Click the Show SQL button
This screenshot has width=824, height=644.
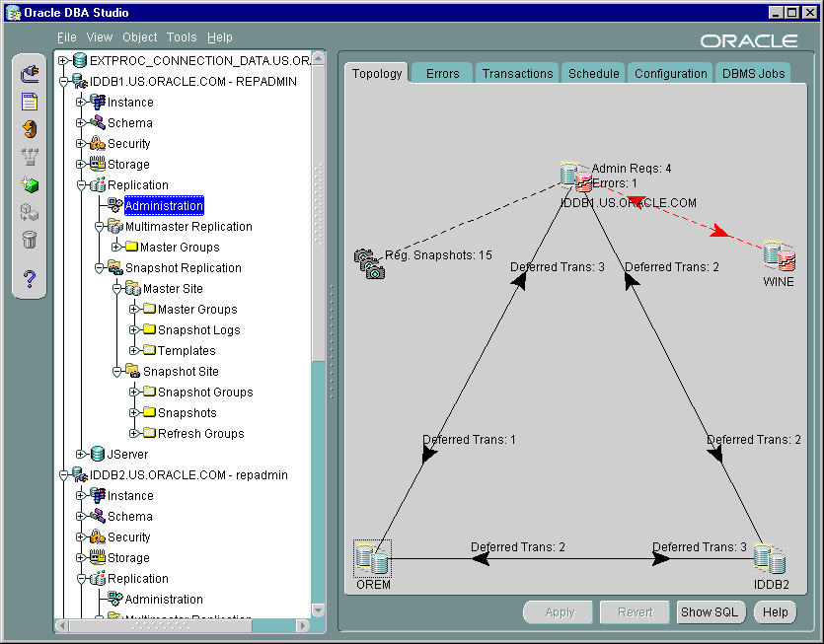click(x=710, y=612)
